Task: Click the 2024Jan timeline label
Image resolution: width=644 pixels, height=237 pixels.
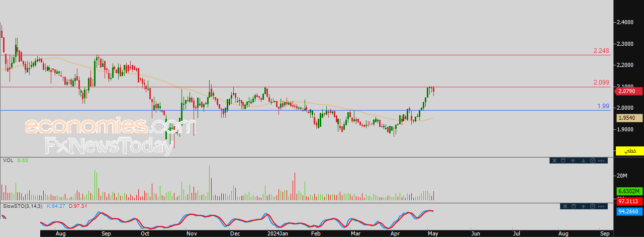Action: coord(277,233)
